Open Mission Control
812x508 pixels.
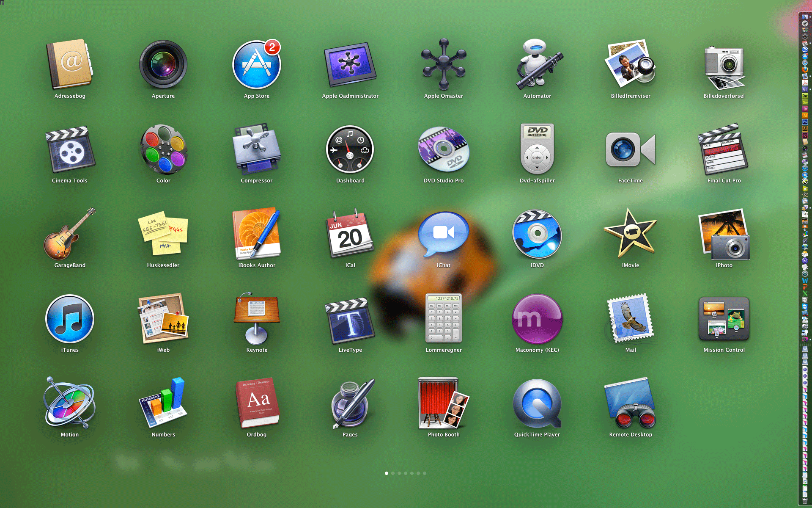724,319
